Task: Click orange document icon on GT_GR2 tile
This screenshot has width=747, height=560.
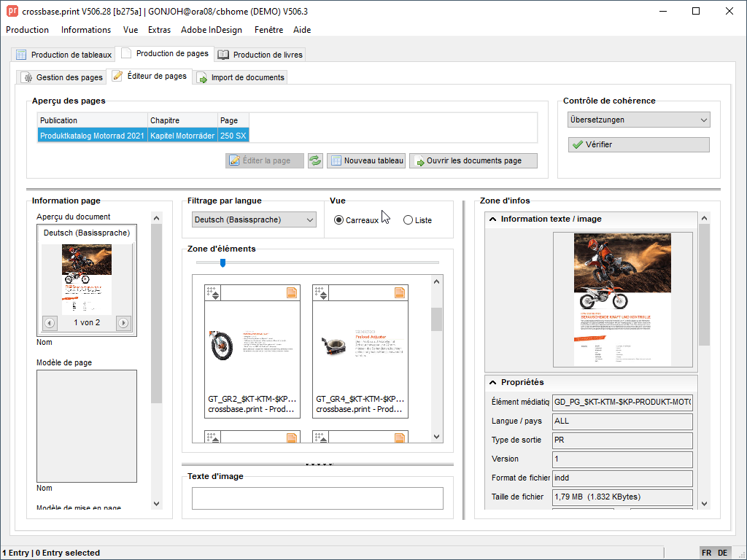Action: coord(292,292)
